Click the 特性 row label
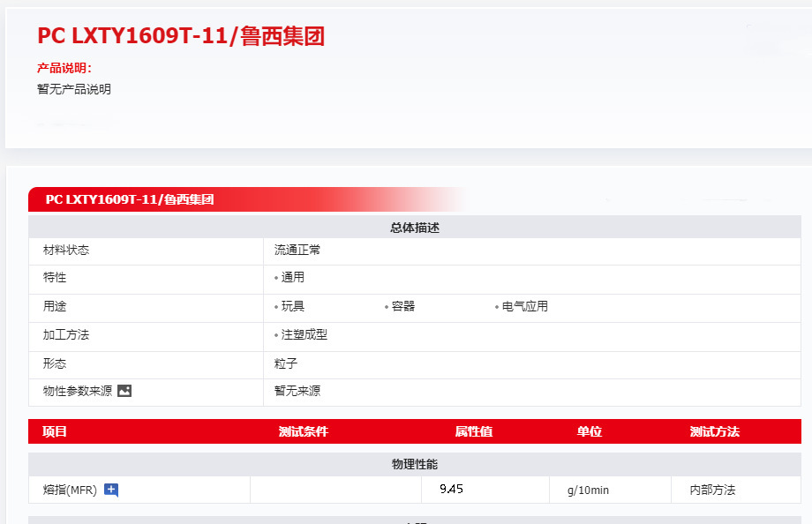812x524 pixels. coord(55,278)
